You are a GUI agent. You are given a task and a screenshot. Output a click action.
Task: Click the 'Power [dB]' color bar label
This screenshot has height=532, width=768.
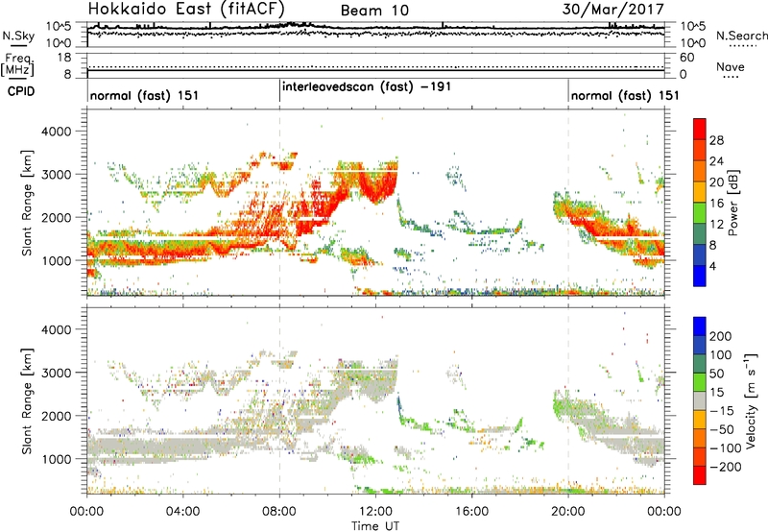(x=732, y=203)
